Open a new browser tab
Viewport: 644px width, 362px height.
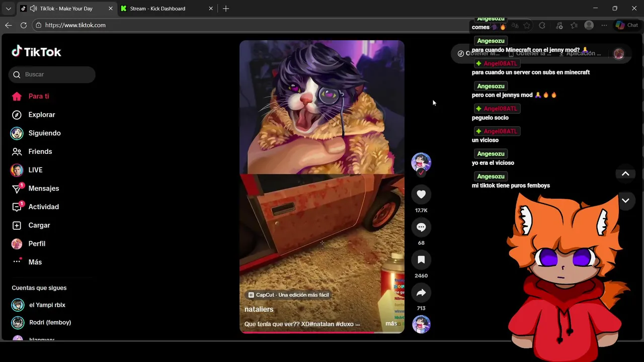[226, 9]
